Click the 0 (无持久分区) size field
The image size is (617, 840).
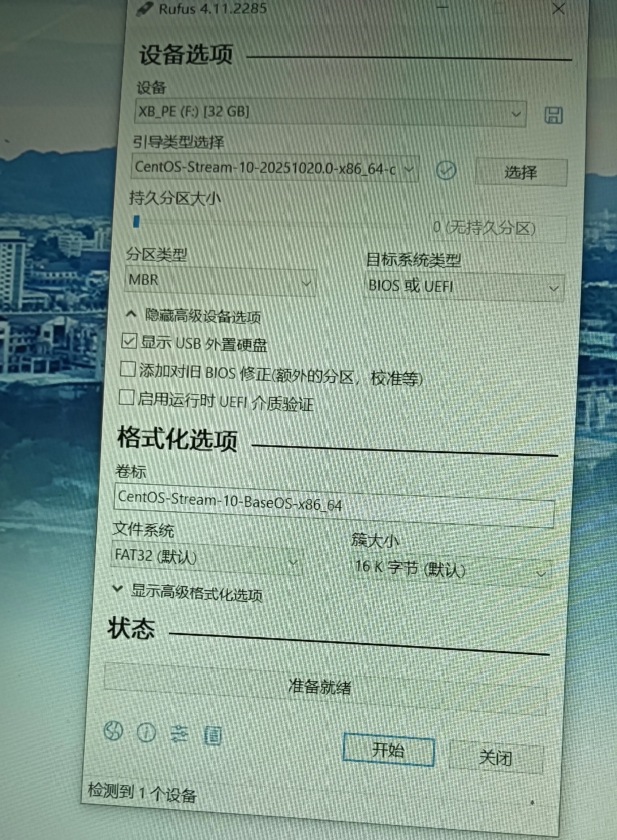[x=497, y=229]
